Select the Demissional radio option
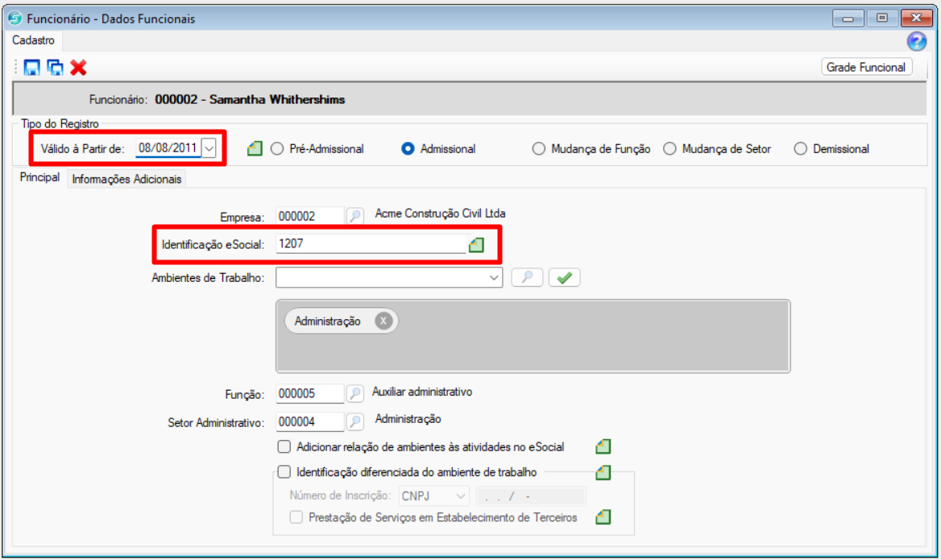The image size is (941, 560). pos(800,148)
